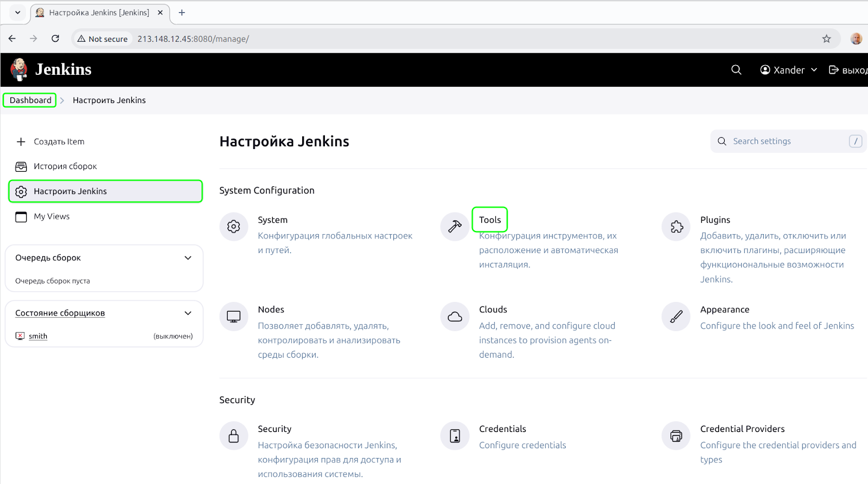Open the Credentials device icon
Image resolution: width=868 pixels, height=484 pixels.
click(455, 436)
